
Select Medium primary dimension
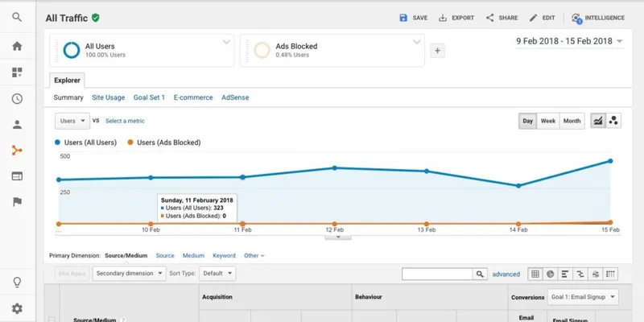click(x=193, y=255)
